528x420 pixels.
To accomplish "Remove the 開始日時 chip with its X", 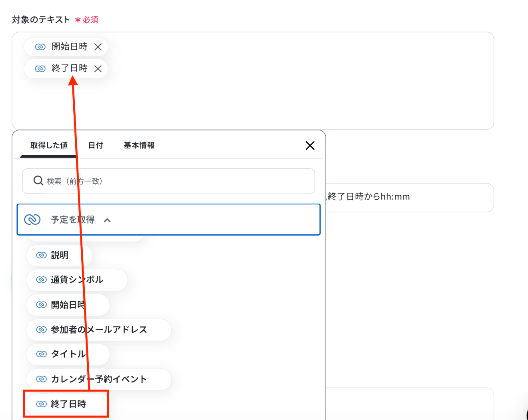I will 98,47.
